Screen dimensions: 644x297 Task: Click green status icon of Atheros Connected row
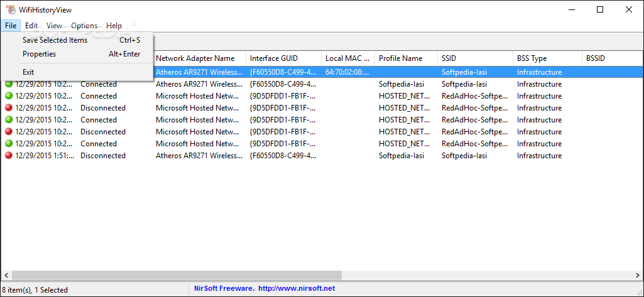[x=9, y=84]
